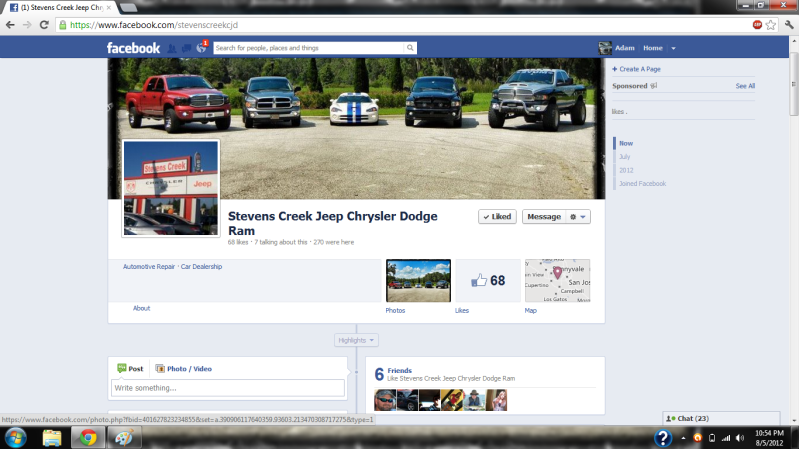Go back with the browser back arrow
The height and width of the screenshot is (449, 799).
(x=10, y=25)
